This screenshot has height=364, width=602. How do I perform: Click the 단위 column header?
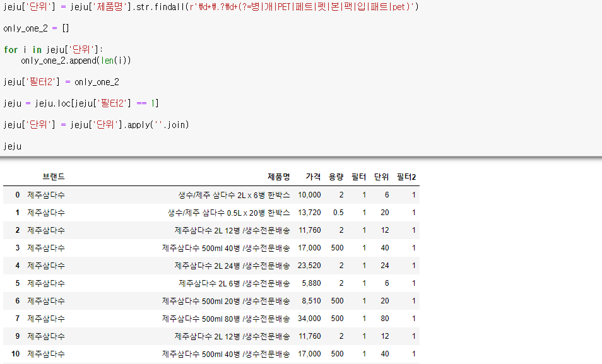(381, 177)
